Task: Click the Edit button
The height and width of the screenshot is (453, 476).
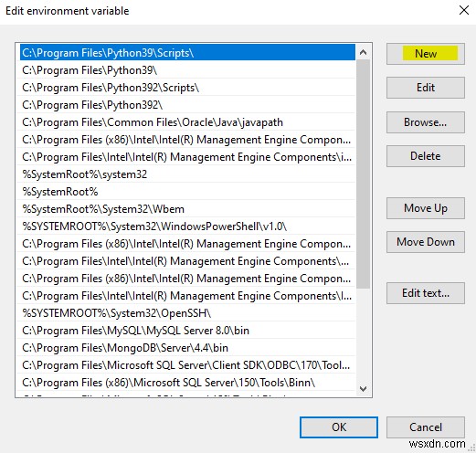Action: click(x=426, y=88)
